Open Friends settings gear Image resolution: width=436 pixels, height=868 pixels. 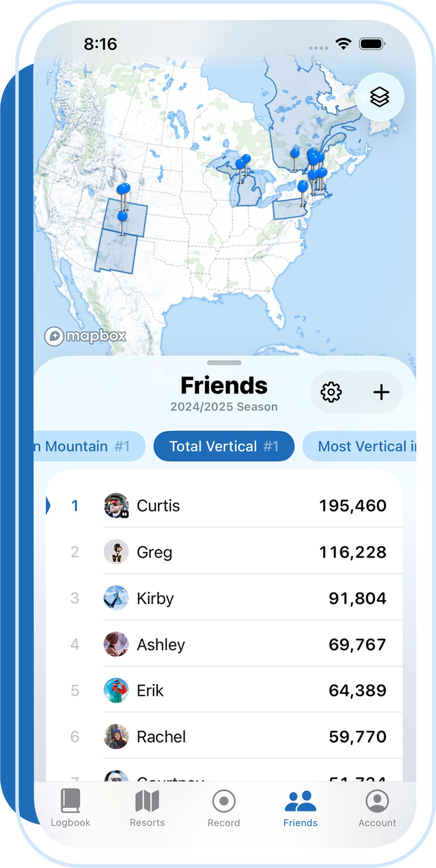coord(331,392)
